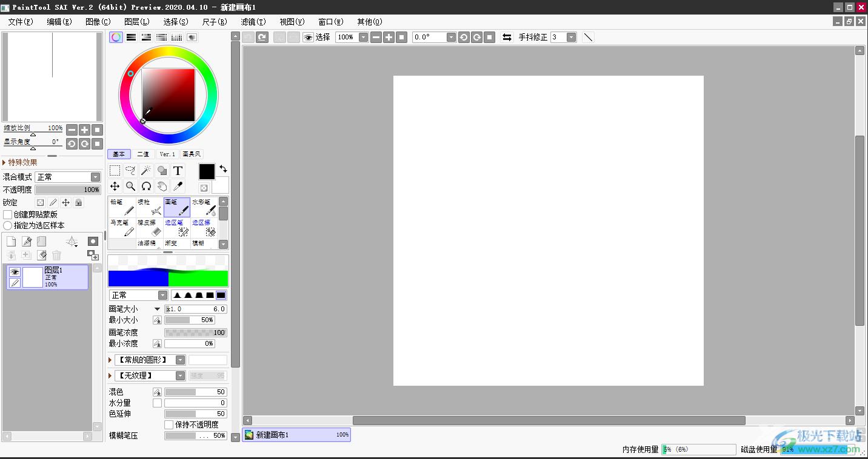Open the 【常规的圆形】 brush shape dropdown
The height and width of the screenshot is (459, 868).
(x=150, y=360)
